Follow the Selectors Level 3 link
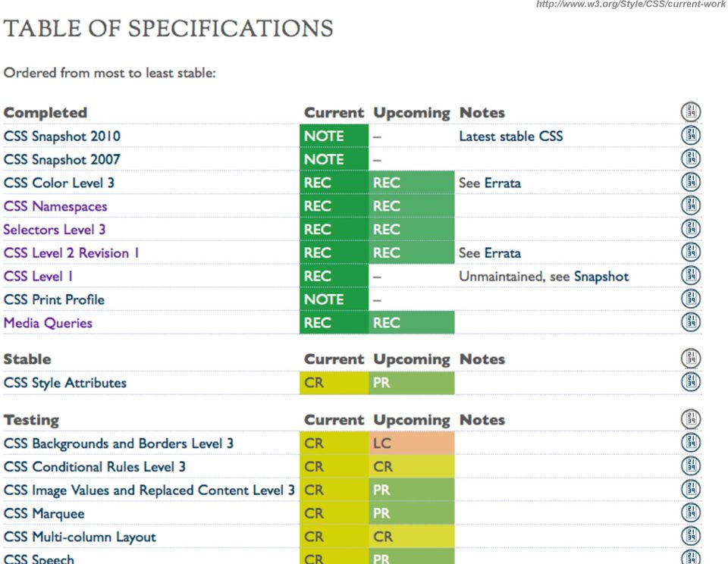This screenshot has height=564, width=728. tap(55, 229)
